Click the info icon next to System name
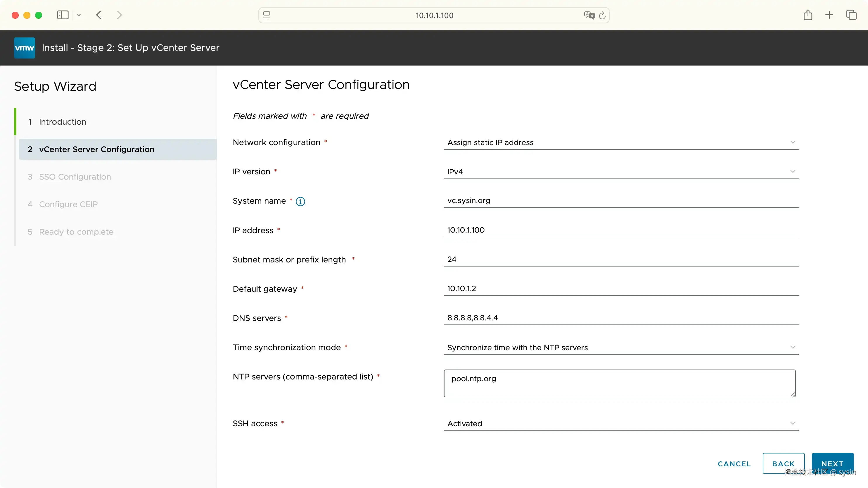Screen dimensions: 868x488 coord(300,201)
